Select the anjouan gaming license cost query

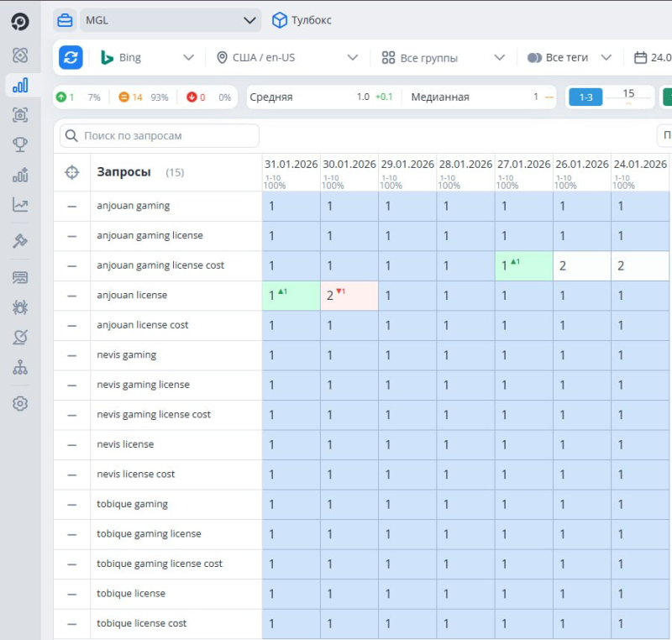(x=160, y=265)
